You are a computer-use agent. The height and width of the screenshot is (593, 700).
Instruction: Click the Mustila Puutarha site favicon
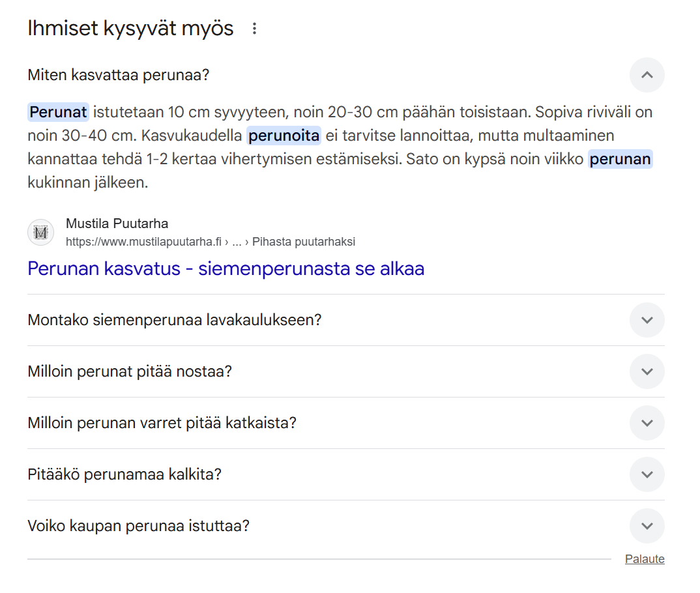[x=40, y=232]
